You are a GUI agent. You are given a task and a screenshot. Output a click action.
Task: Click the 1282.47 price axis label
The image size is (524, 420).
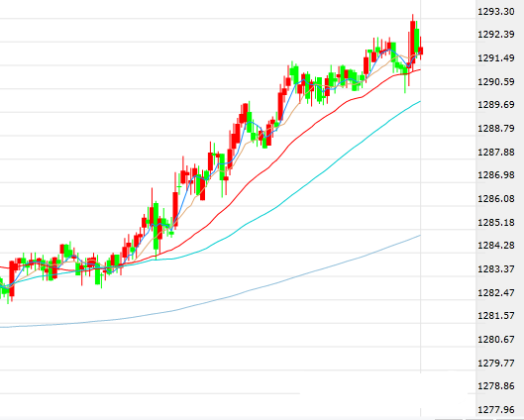coord(496,292)
